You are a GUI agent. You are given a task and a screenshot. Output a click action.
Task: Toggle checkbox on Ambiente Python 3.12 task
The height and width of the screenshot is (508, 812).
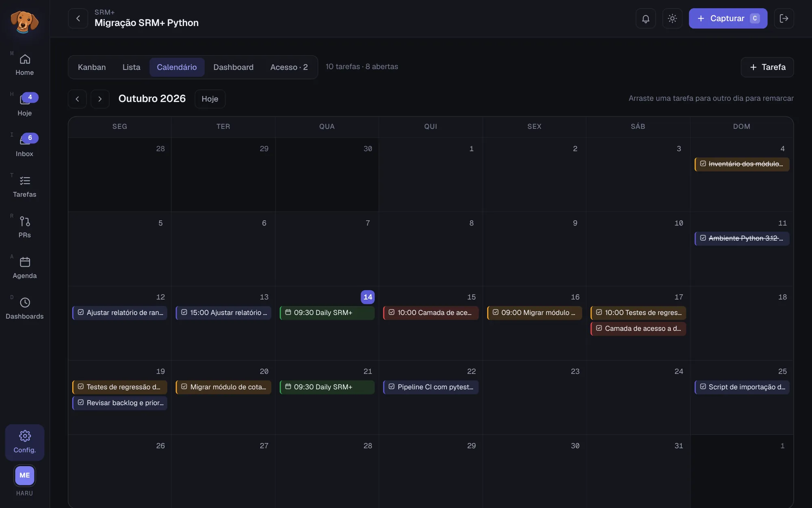[703, 238]
